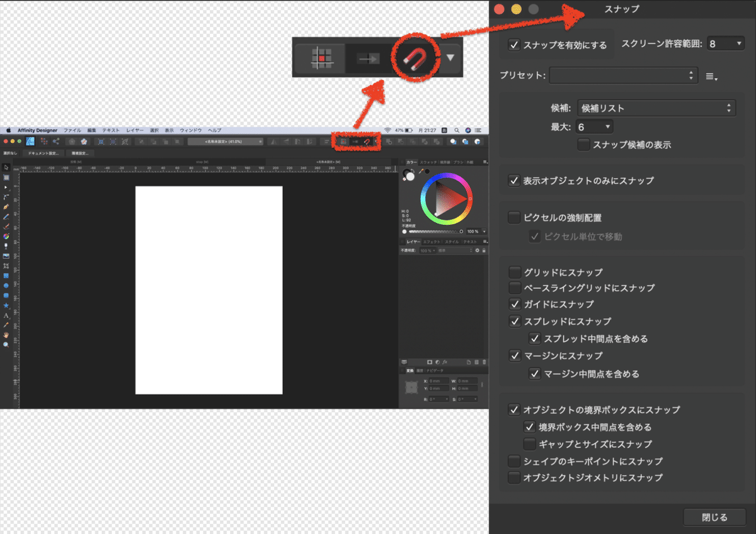Click the 閉じる button
Image resolution: width=756 pixels, height=534 pixels.
714,518
